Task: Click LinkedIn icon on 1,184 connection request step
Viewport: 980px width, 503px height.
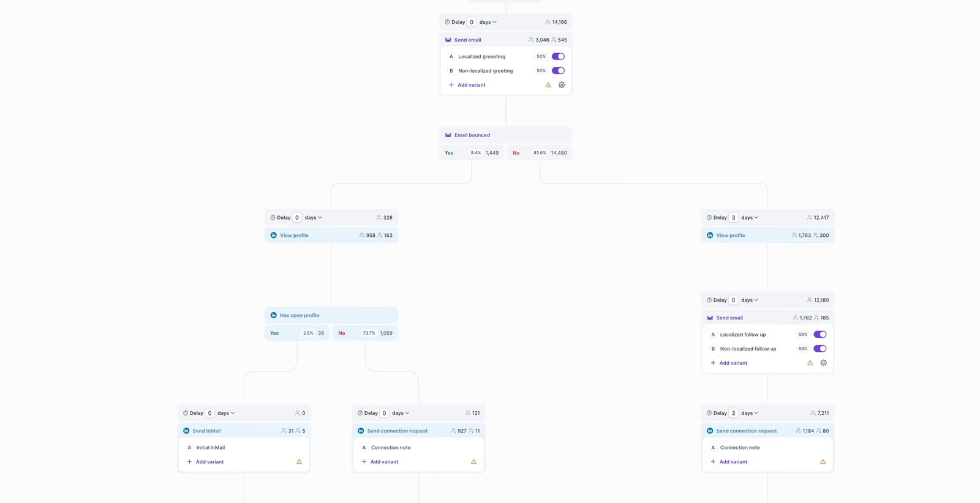Action: pos(710,431)
